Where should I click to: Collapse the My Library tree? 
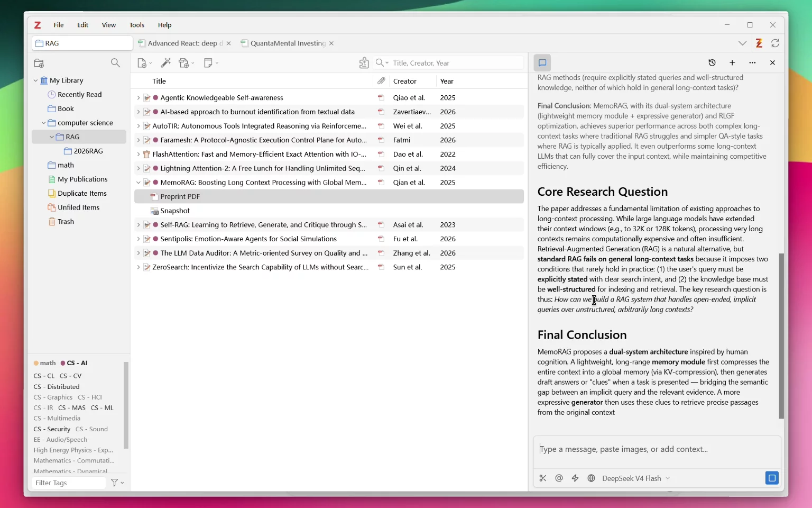35,80
